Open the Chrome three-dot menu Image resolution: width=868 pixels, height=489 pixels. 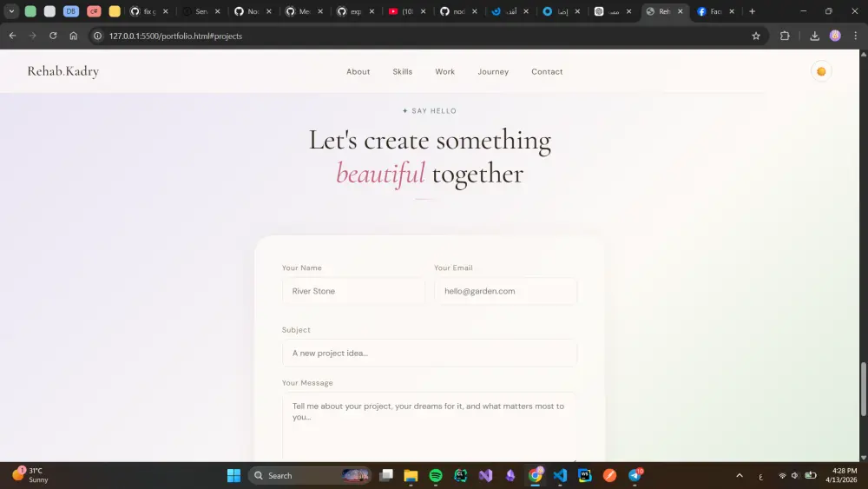(x=855, y=36)
